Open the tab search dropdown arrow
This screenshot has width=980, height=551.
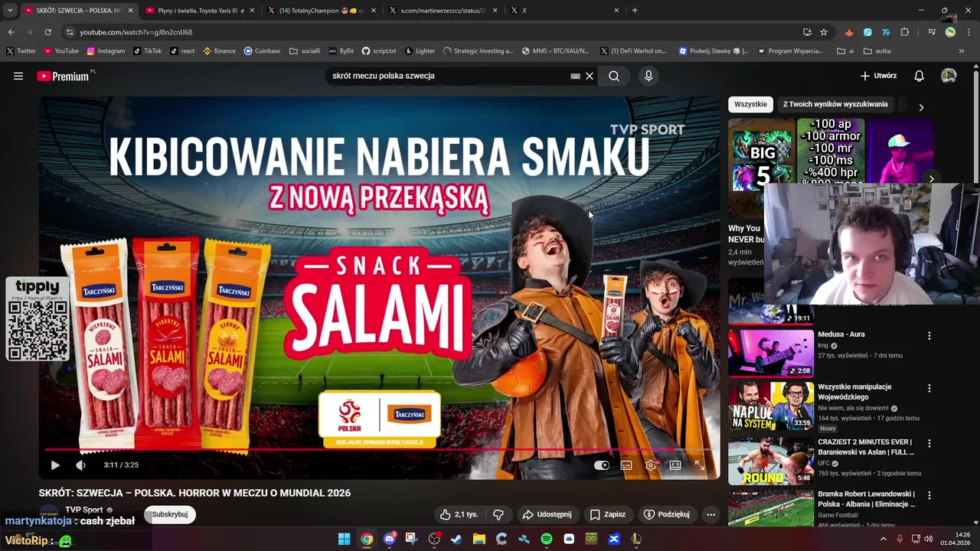tap(10, 11)
